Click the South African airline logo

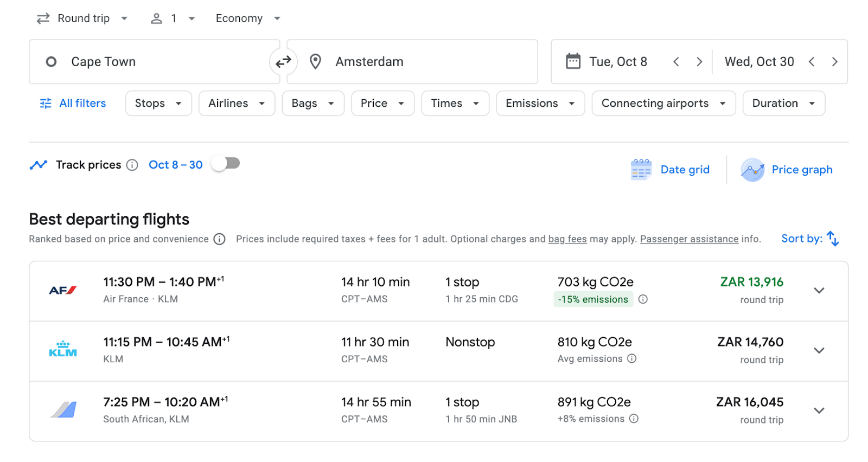click(x=63, y=409)
